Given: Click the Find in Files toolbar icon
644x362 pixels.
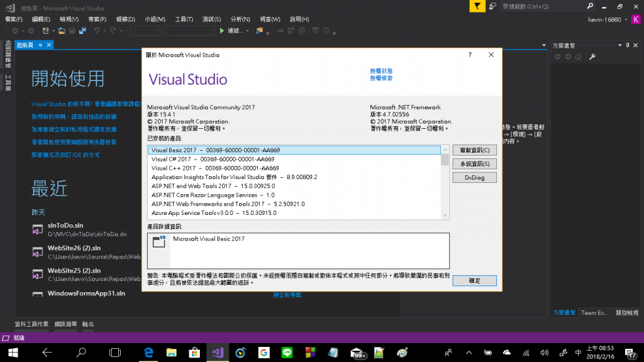Looking at the screenshot, I should tap(259, 31).
